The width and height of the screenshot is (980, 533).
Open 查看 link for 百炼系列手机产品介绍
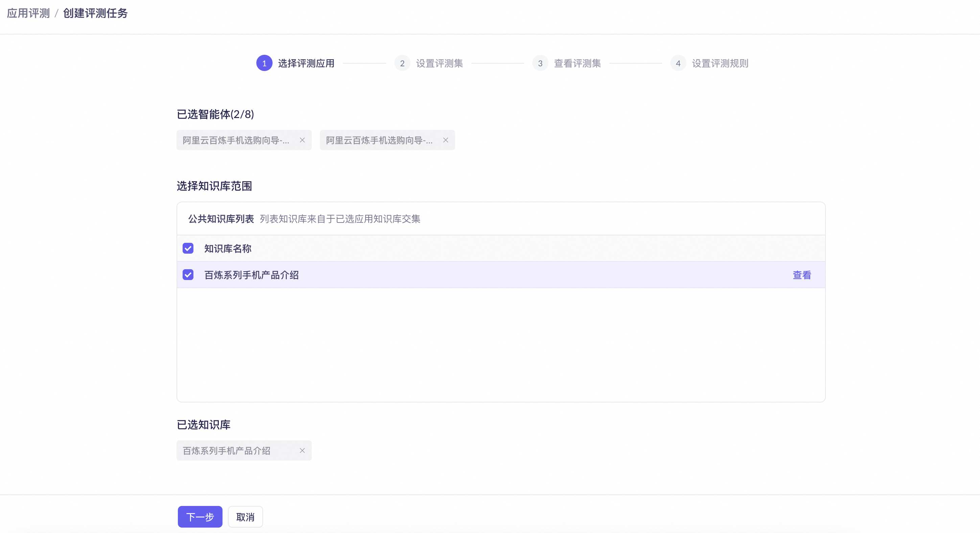(x=801, y=275)
